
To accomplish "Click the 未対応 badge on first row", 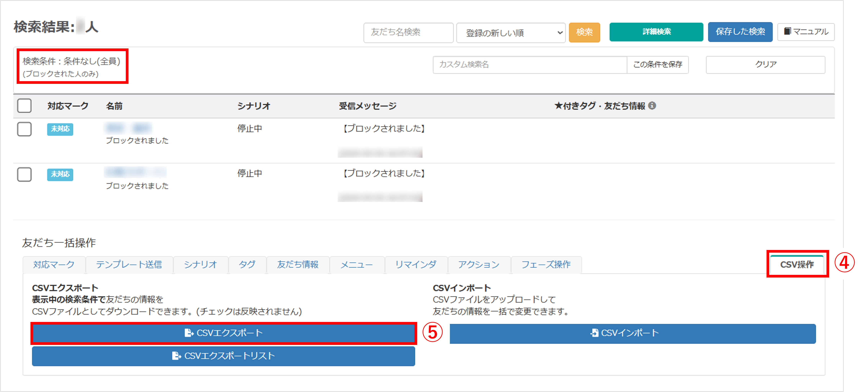I will [60, 129].
